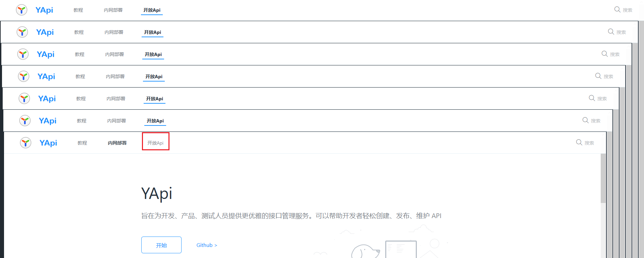644x258 pixels.
Task: Open the bold 内网部署 menu item
Action: coord(117,143)
